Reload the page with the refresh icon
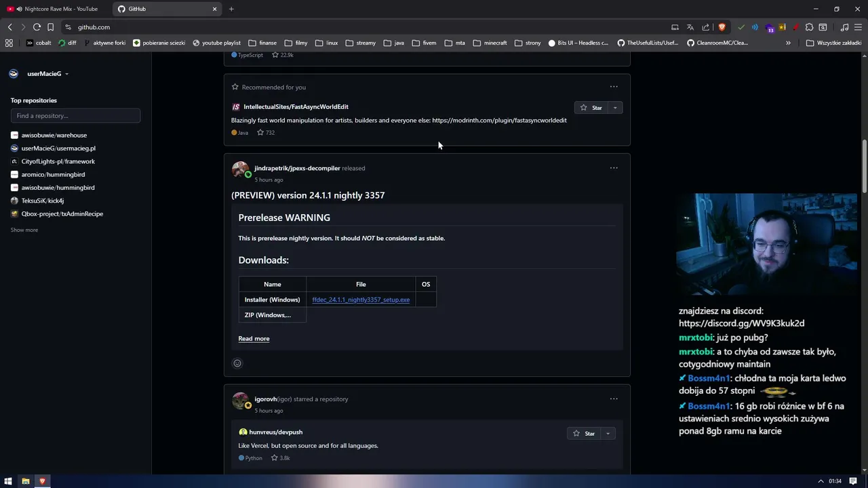This screenshot has height=488, width=868. [x=37, y=27]
